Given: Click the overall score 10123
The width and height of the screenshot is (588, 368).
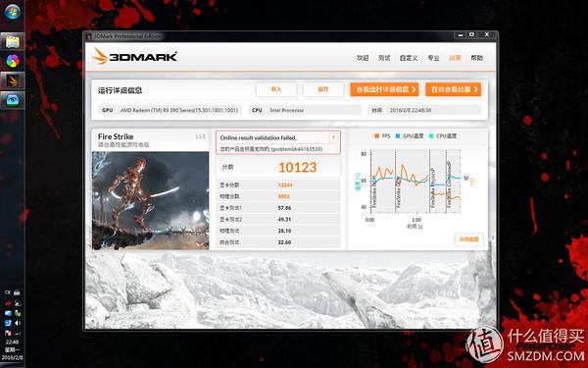Looking at the screenshot, I should pyautogui.click(x=297, y=167).
